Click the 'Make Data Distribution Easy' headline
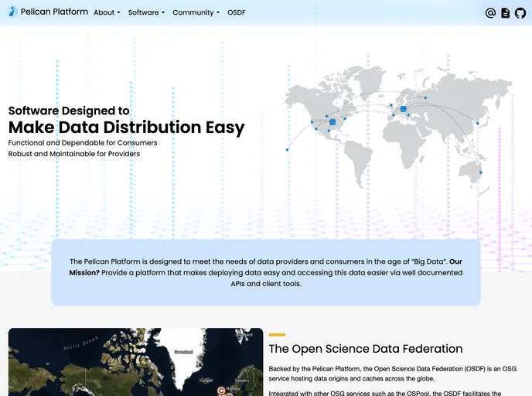 tap(126, 128)
